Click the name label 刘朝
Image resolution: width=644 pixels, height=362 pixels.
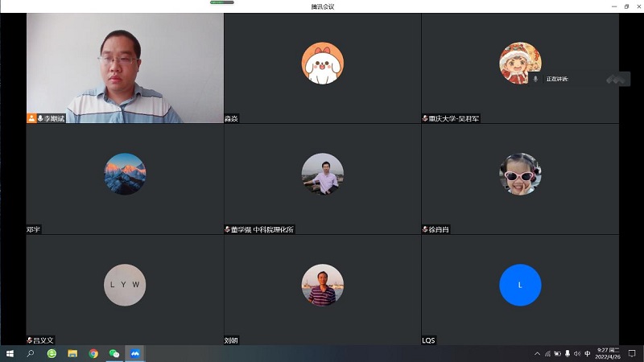[231, 340]
